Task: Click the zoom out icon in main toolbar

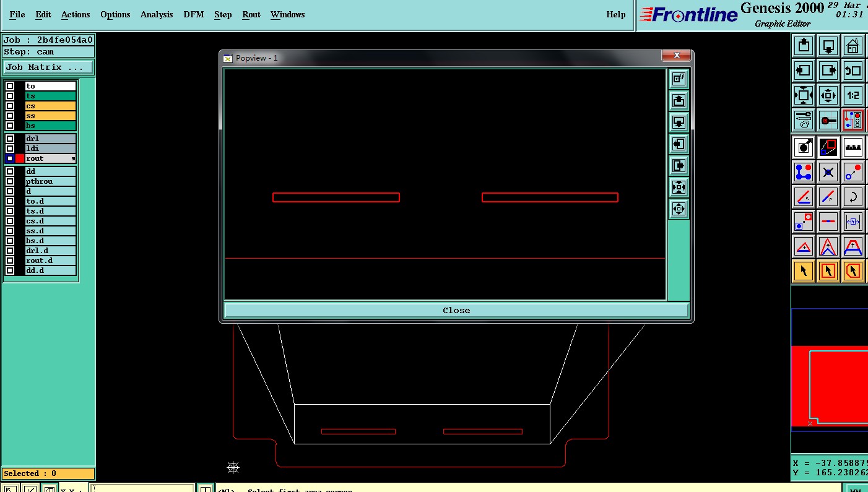Action: tap(828, 95)
